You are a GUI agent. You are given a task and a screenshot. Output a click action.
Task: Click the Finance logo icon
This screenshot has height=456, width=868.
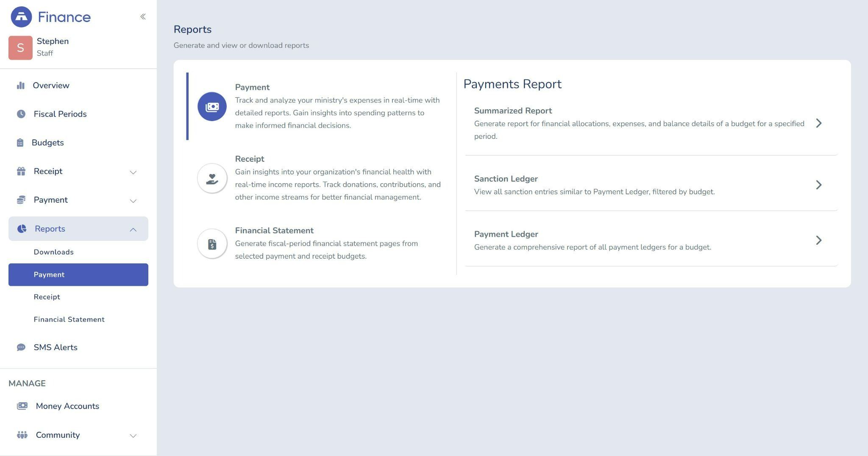pos(21,17)
